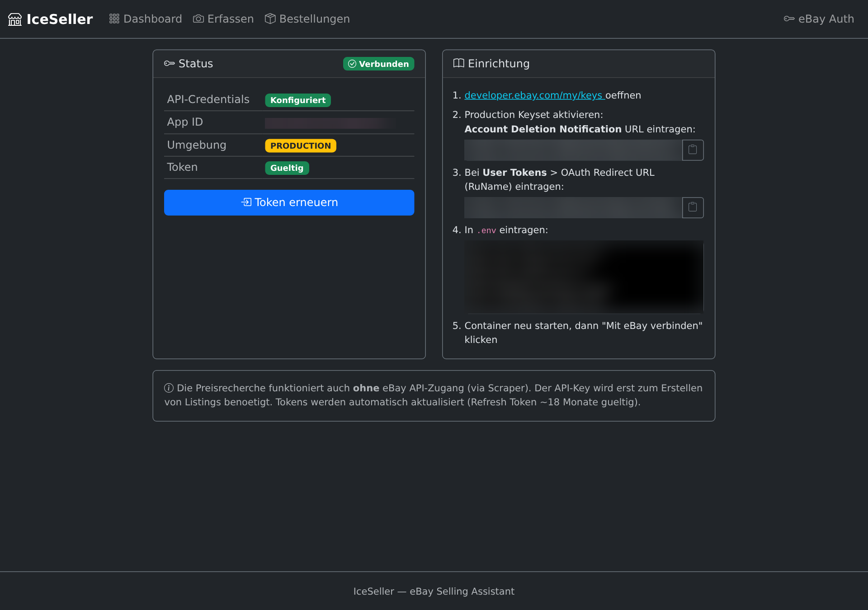The height and width of the screenshot is (610, 868).
Task: Open the Bestellungen nav item
Action: 307,19
